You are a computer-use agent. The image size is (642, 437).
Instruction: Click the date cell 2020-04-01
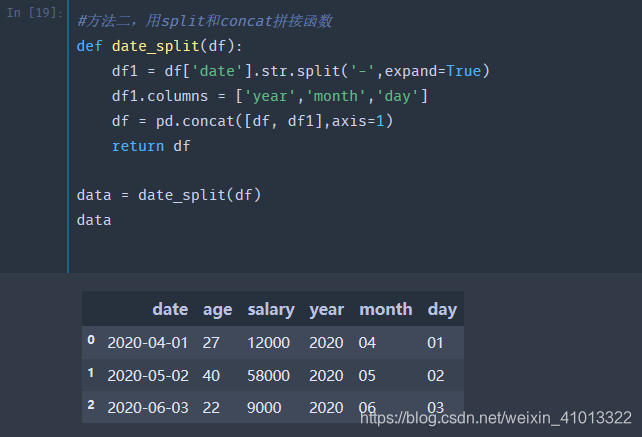(148, 343)
